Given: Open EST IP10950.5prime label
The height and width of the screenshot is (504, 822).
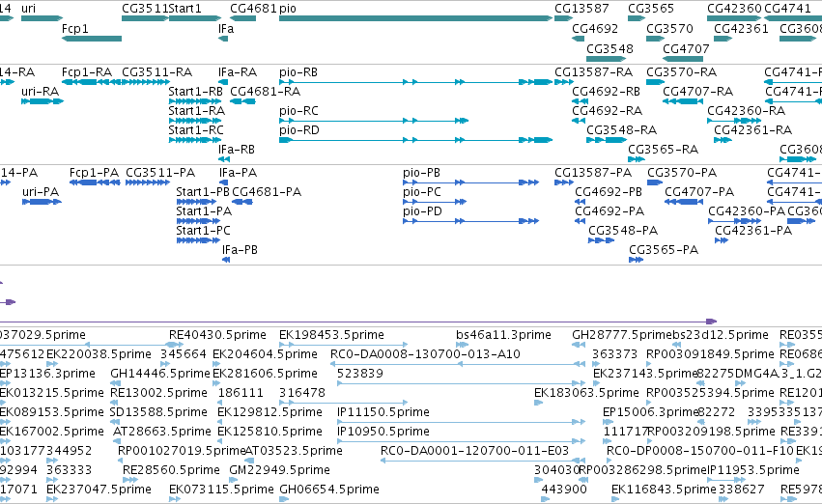Looking at the screenshot, I should tap(383, 432).
